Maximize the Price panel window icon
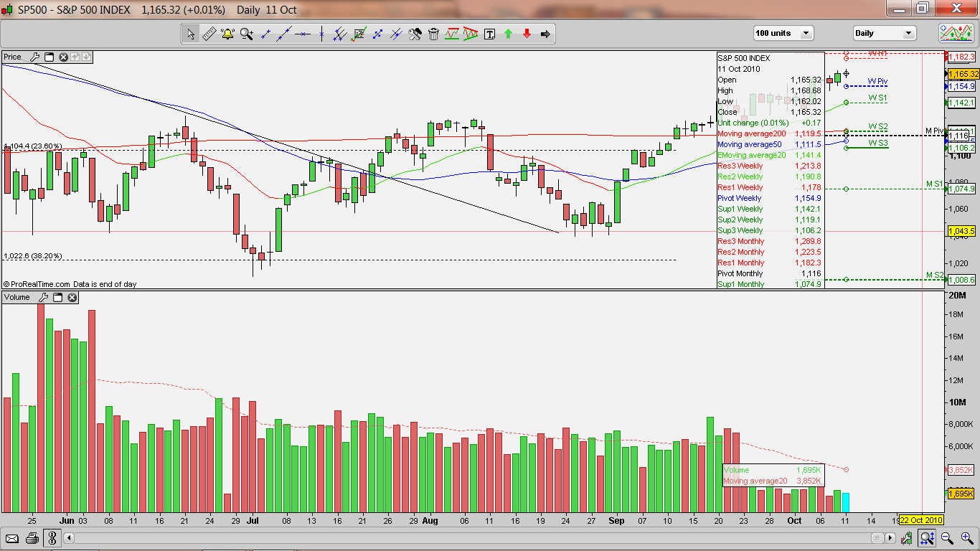Screen dimensions: 980x551 (x=50, y=57)
